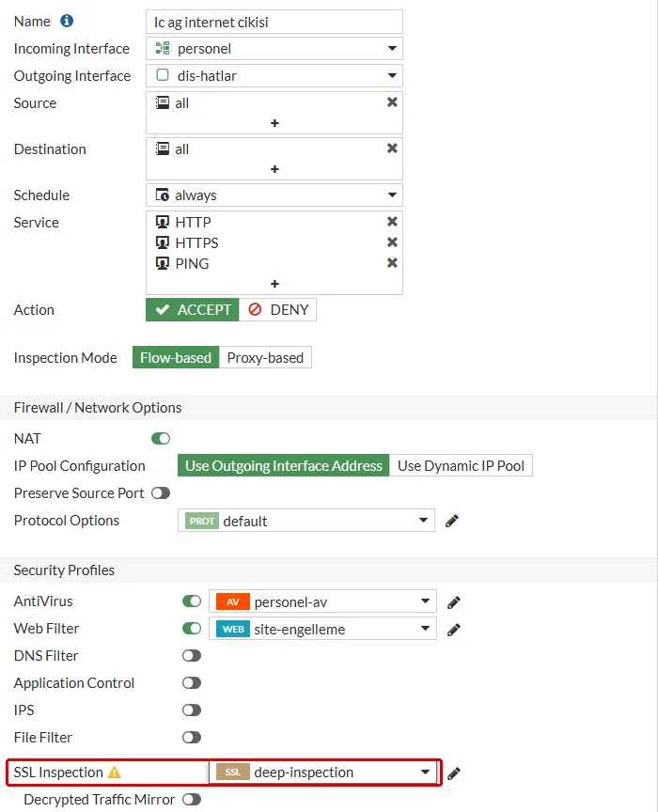
Task: Click the HTTPS service icon
Action: coord(163,242)
